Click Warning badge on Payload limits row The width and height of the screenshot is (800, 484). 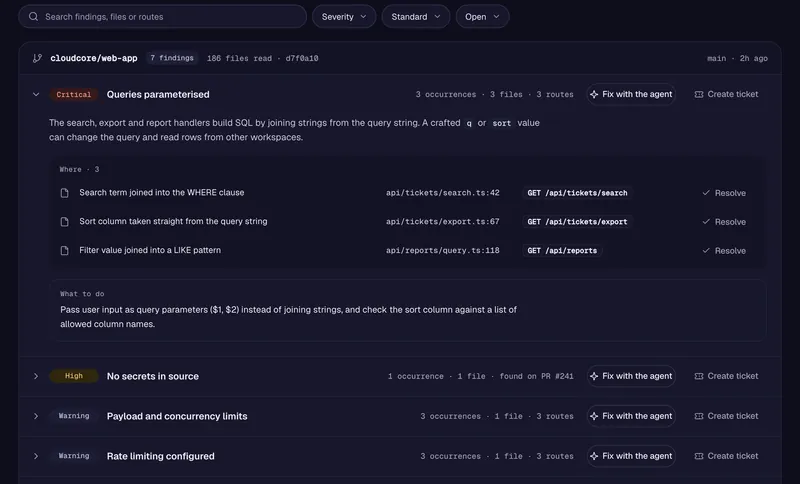click(x=73, y=416)
